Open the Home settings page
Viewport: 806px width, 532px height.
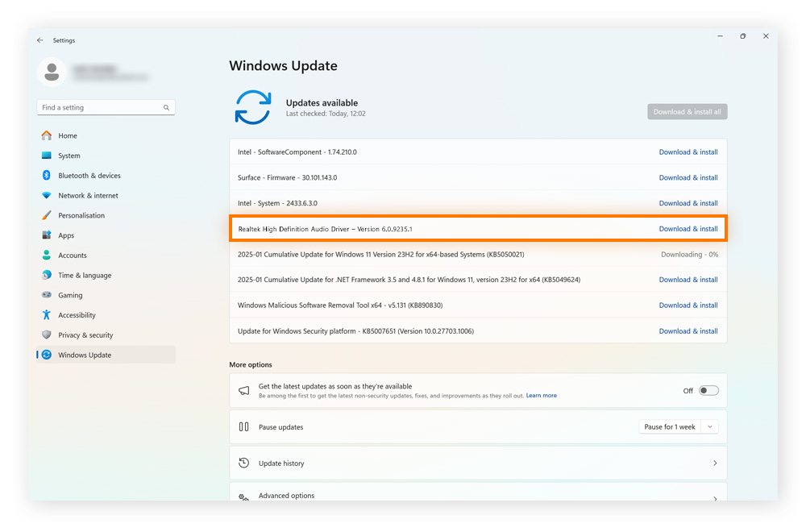click(x=106, y=135)
